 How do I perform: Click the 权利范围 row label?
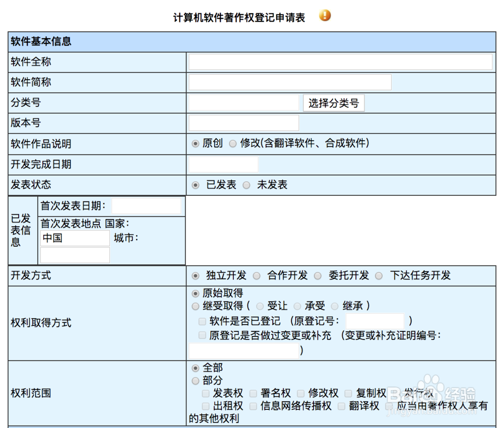click(x=31, y=393)
